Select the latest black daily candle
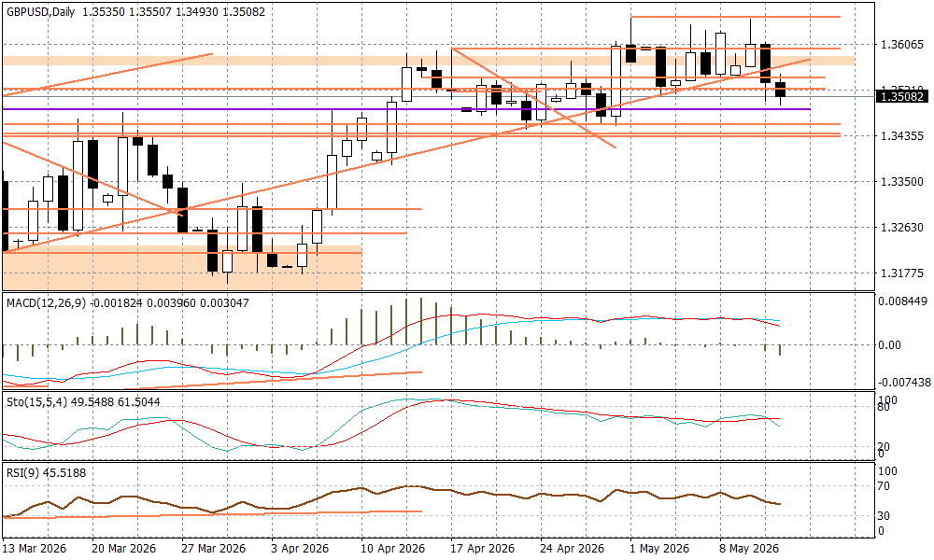The image size is (934, 560). (780, 90)
